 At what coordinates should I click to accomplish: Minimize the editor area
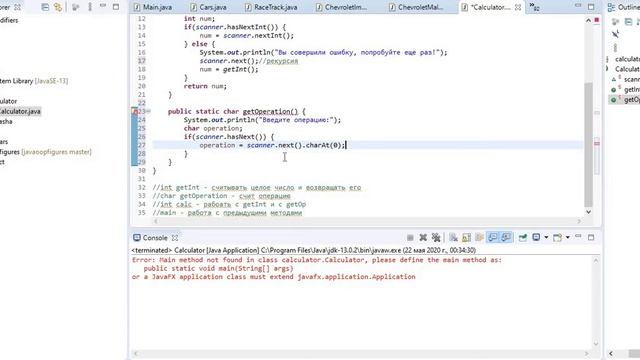[578, 6]
